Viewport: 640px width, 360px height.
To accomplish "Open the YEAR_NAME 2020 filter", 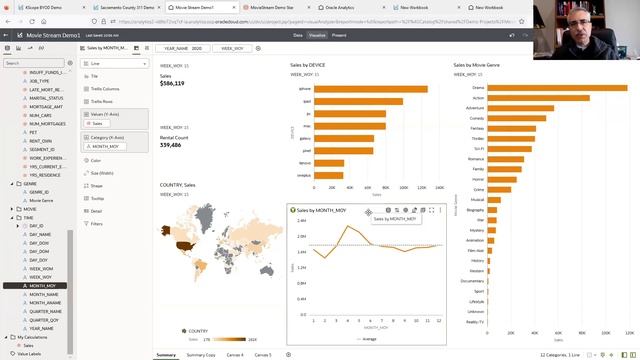I will [x=183, y=48].
